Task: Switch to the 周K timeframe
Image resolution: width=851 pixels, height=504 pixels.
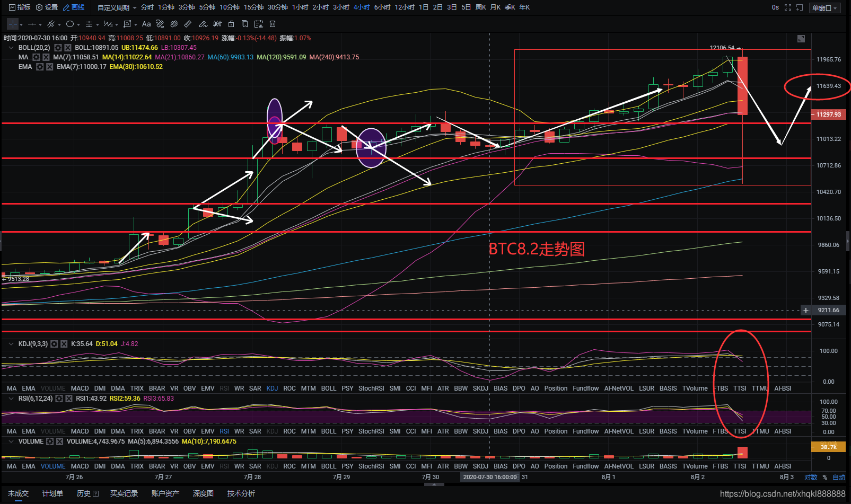Action: click(x=481, y=7)
